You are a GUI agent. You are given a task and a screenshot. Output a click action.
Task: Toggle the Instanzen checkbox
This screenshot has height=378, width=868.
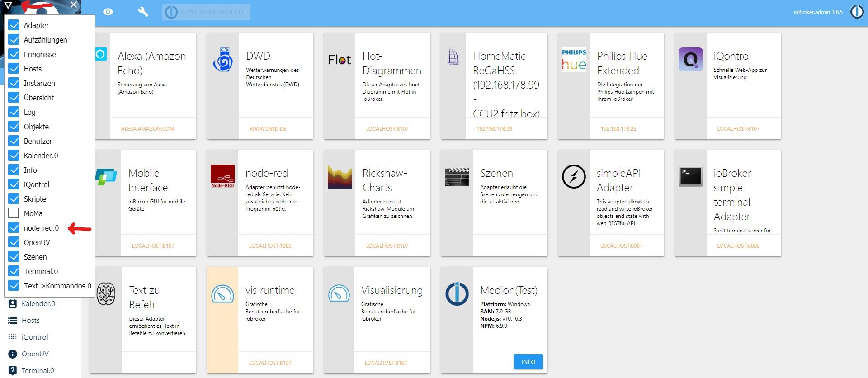tap(14, 83)
